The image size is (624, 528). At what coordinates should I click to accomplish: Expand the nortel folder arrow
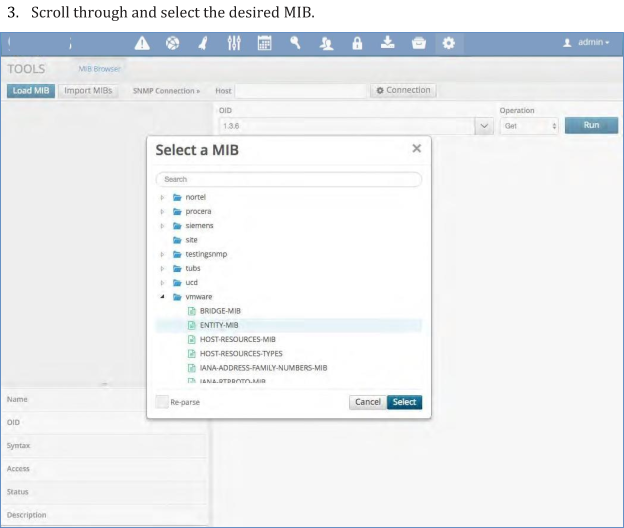click(162, 197)
